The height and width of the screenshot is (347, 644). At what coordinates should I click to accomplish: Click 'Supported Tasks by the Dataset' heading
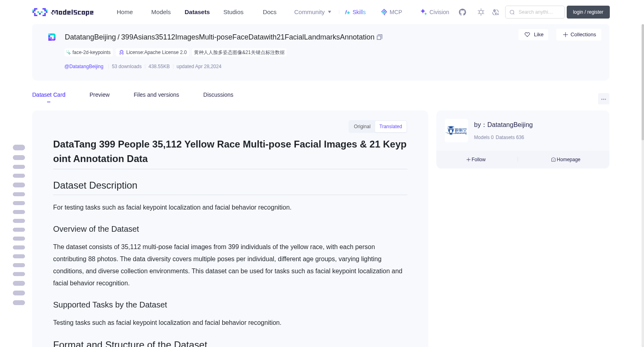tap(110, 305)
